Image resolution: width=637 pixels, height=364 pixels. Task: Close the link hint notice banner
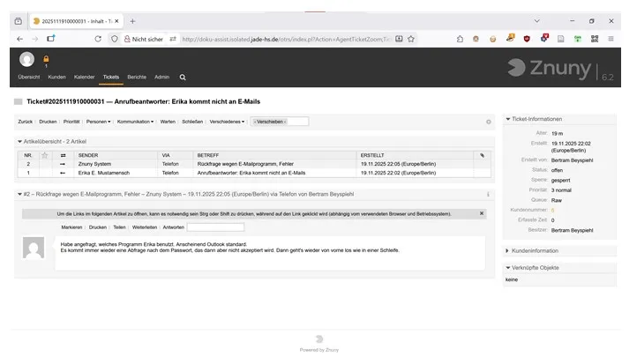coord(482,213)
